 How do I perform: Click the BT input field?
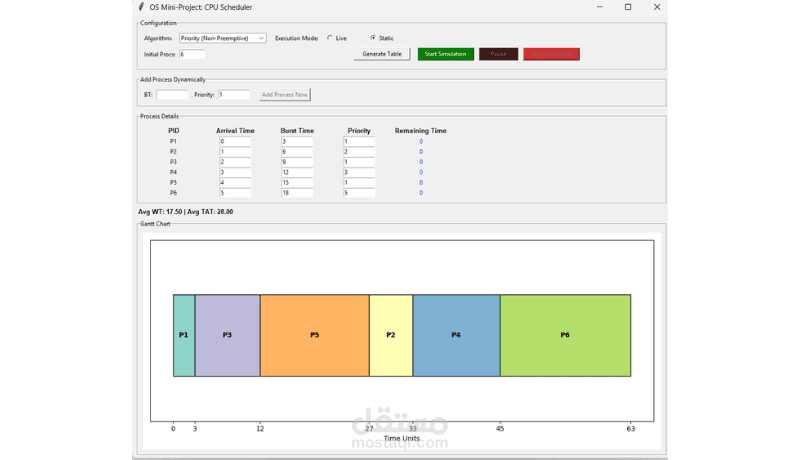[x=172, y=95]
